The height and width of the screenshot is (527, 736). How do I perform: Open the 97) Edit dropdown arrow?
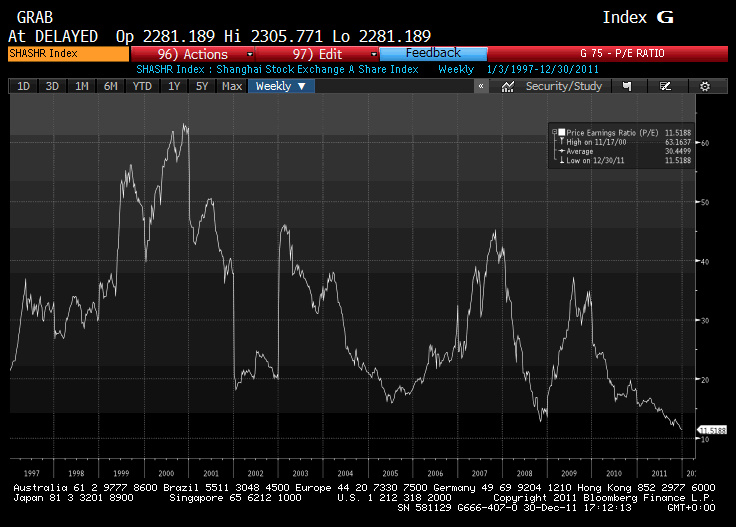click(374, 54)
